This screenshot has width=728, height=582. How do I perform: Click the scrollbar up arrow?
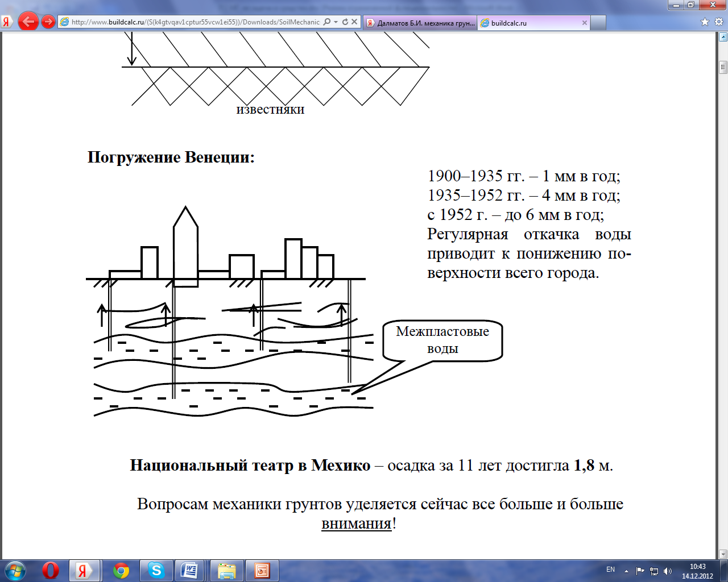[723, 37]
